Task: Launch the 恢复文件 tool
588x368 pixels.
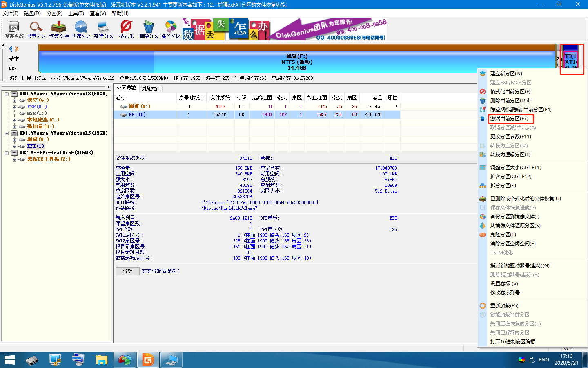Action: click(59, 30)
